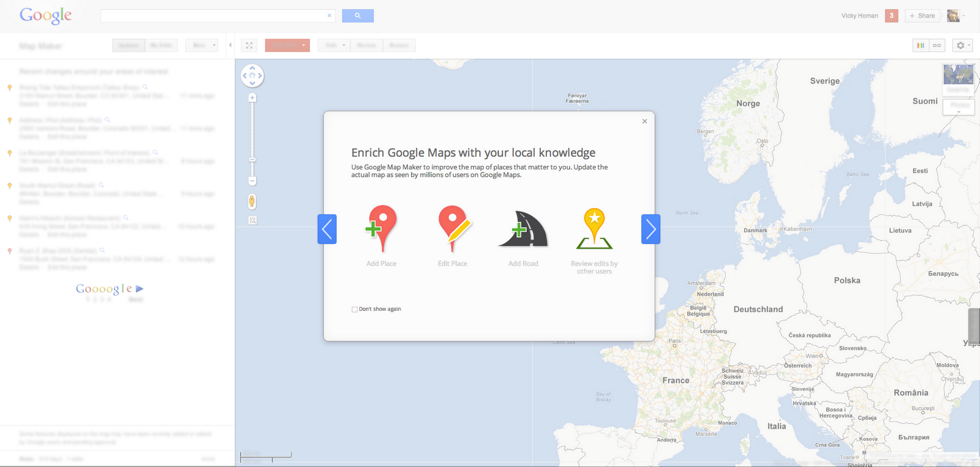
Task: Go to the next slide in the dialog
Action: (650, 229)
